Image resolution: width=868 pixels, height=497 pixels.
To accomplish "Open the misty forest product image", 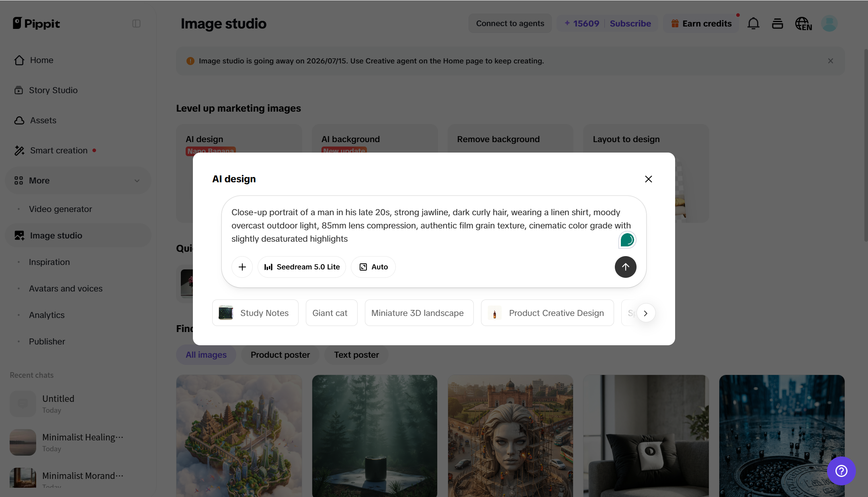I will [x=375, y=436].
